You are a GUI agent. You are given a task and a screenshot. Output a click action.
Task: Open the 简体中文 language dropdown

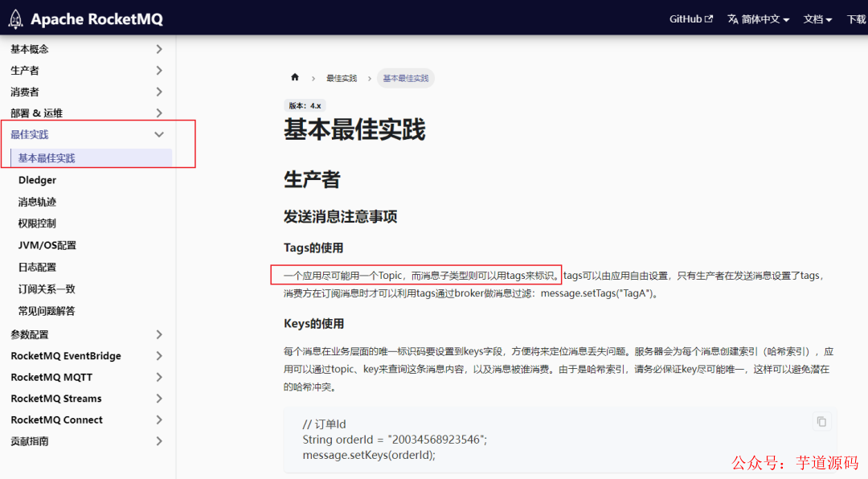pyautogui.click(x=759, y=18)
